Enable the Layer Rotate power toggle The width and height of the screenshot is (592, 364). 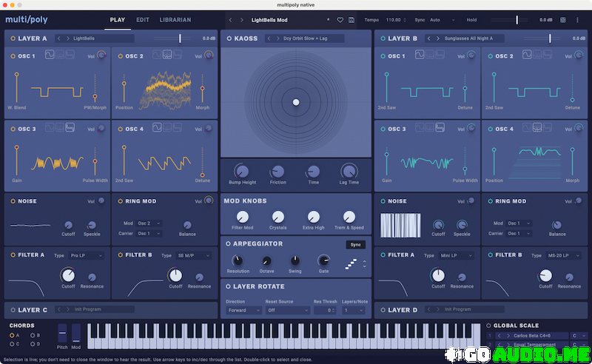pos(228,286)
